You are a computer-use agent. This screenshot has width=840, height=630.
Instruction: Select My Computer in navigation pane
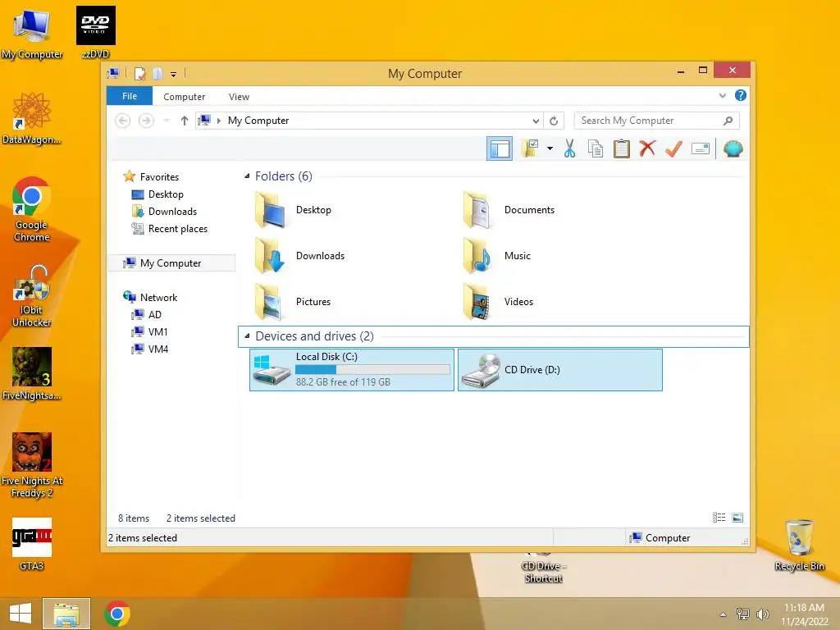coord(171,263)
